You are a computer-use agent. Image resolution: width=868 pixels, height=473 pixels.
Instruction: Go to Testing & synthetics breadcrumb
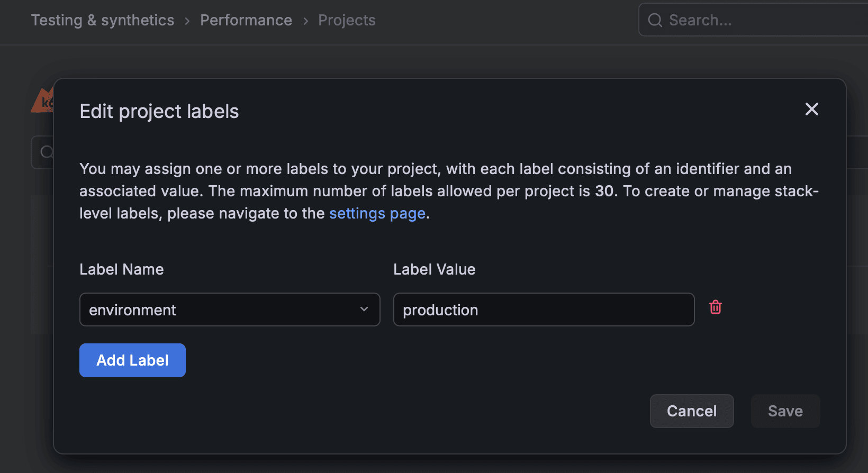(x=103, y=20)
